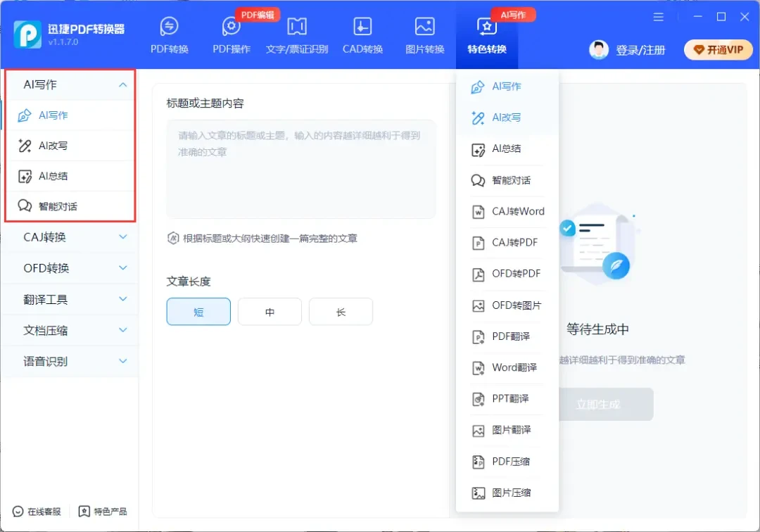Click the CAJ转Word document icon
Screen dimensions: 760x532
[478, 212]
